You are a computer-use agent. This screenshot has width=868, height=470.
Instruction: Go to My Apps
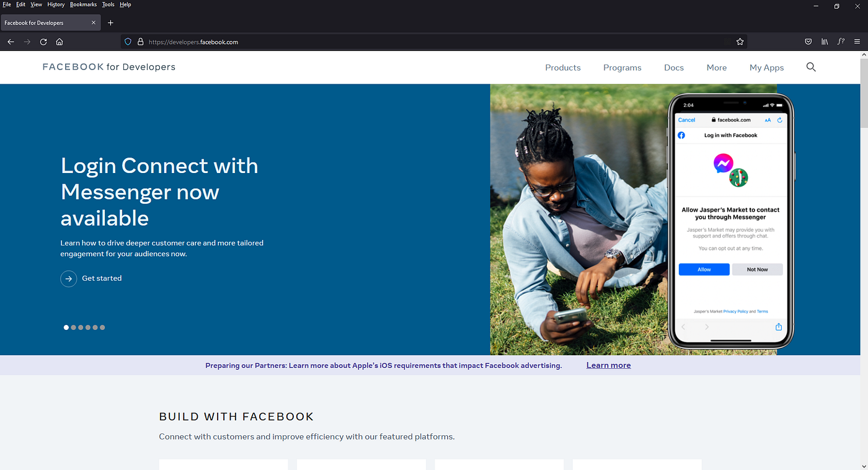coord(767,68)
